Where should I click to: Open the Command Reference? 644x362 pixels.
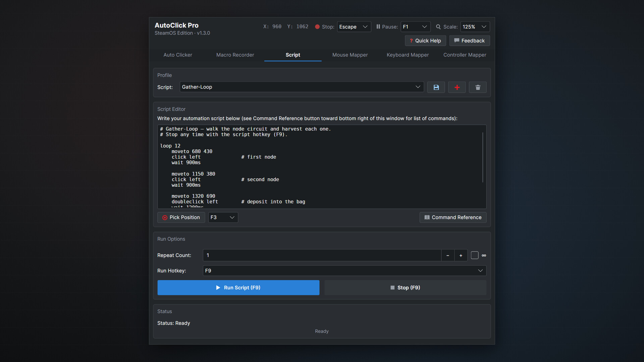click(453, 217)
